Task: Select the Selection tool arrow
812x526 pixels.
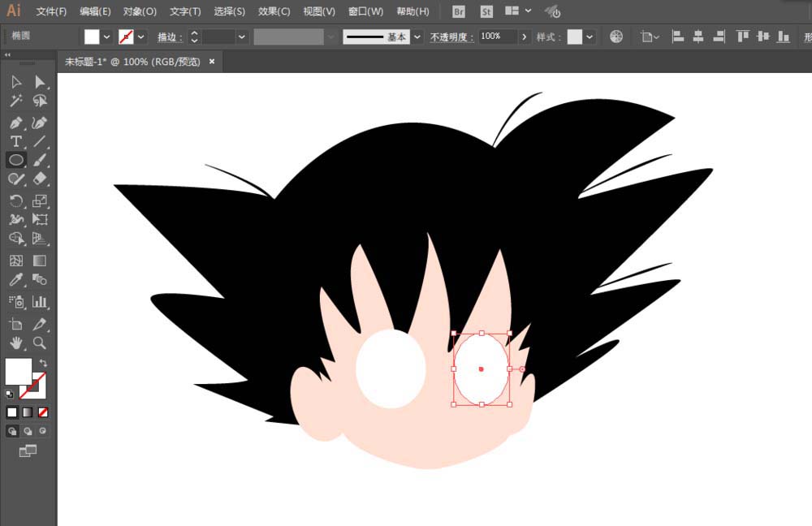Action: tap(16, 82)
